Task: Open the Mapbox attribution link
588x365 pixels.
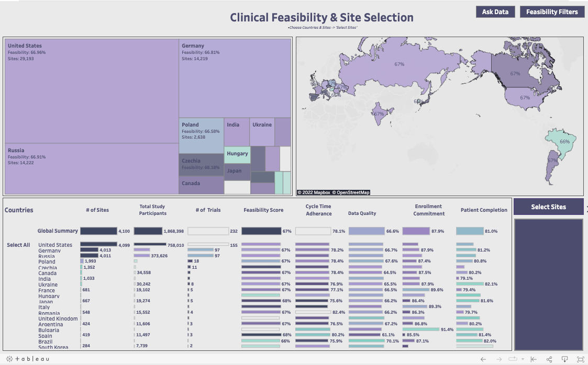Action: point(314,192)
